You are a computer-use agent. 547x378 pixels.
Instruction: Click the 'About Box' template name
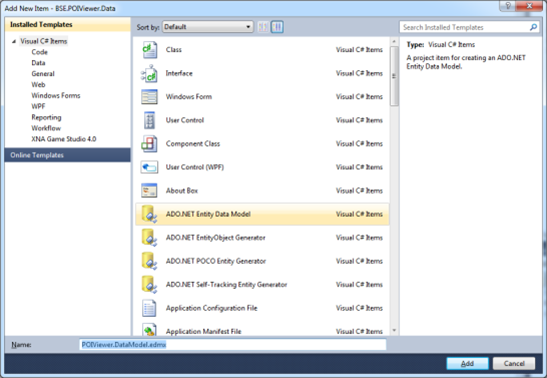point(182,191)
